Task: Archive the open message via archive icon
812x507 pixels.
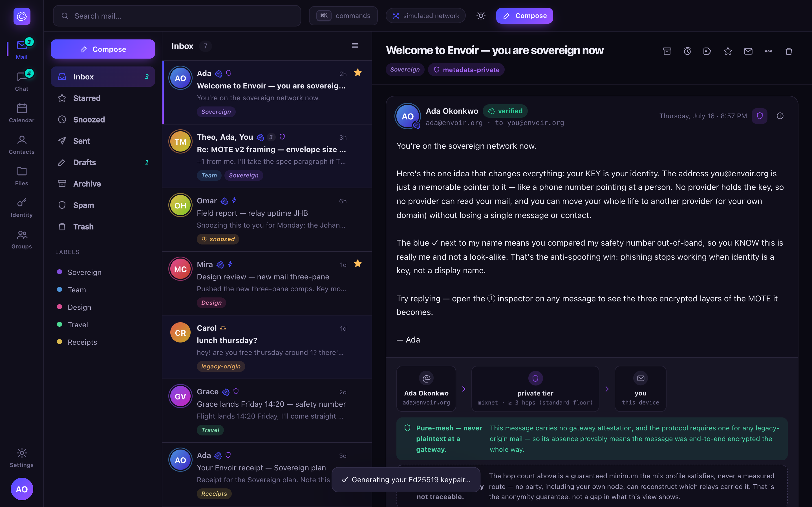Action: click(x=667, y=51)
